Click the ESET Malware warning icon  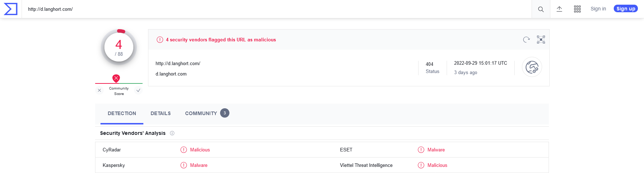tap(421, 150)
